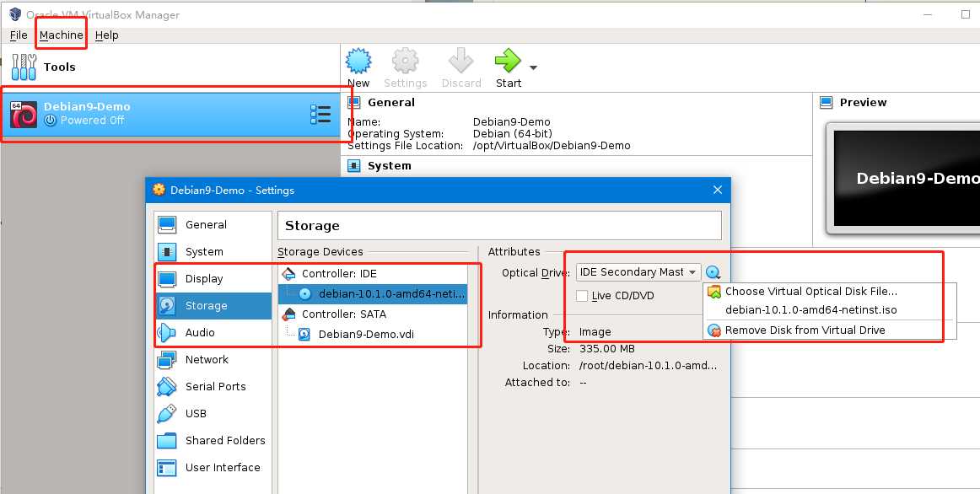Open the Help menu

click(x=107, y=35)
